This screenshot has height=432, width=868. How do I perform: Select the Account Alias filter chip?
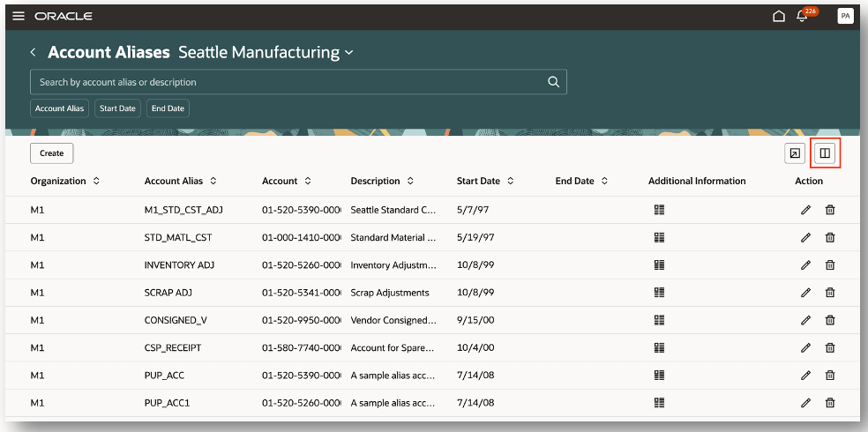pyautogui.click(x=59, y=108)
